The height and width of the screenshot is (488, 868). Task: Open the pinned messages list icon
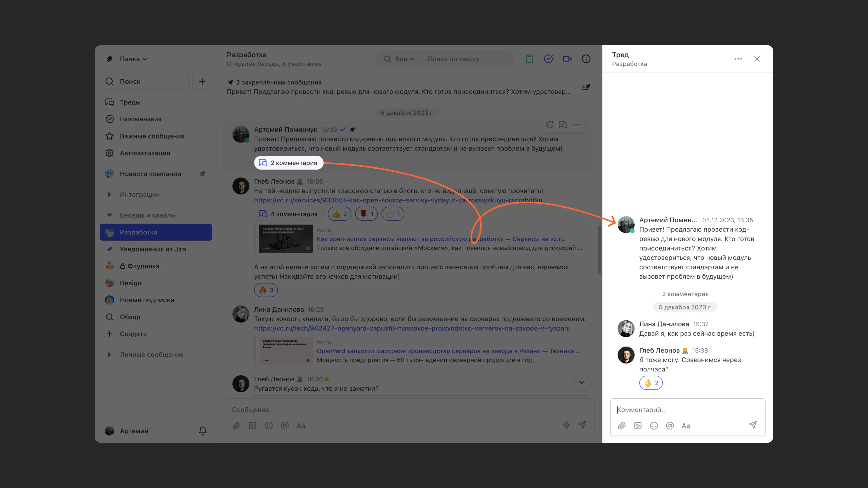pos(586,87)
